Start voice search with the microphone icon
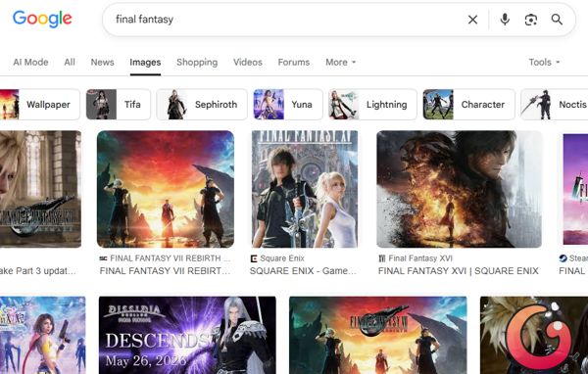The width and height of the screenshot is (588, 374). click(x=505, y=20)
